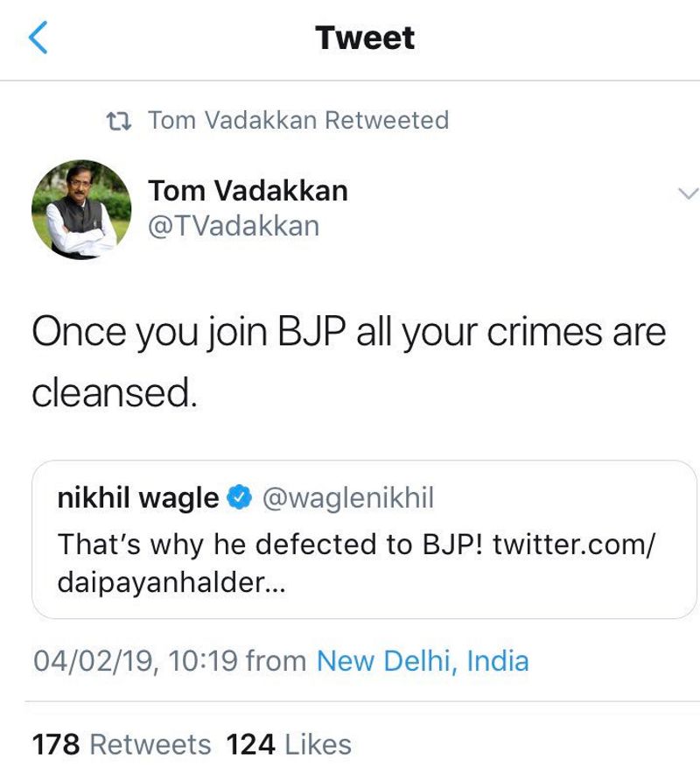This screenshot has height=781, width=700.
Task: Open the Tom Vadakkan display name
Action: pos(248,190)
